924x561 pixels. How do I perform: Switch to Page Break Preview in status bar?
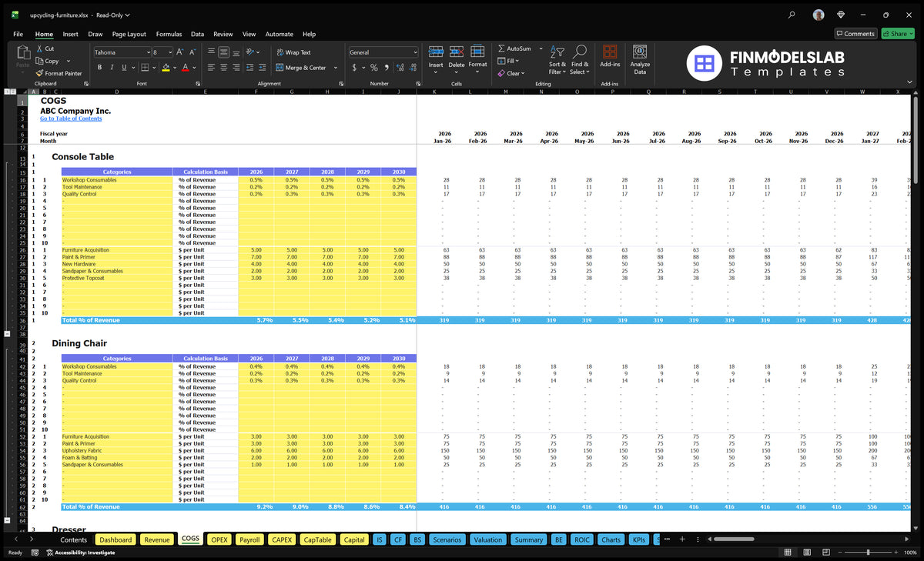(x=825, y=553)
